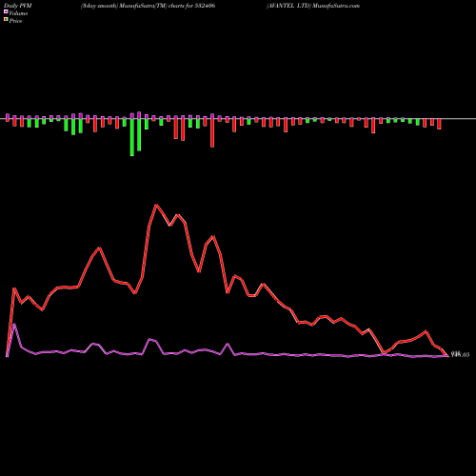Click the first spike of the magenta volume line
The height and width of the screenshot is (476, 476).
(x=14, y=324)
